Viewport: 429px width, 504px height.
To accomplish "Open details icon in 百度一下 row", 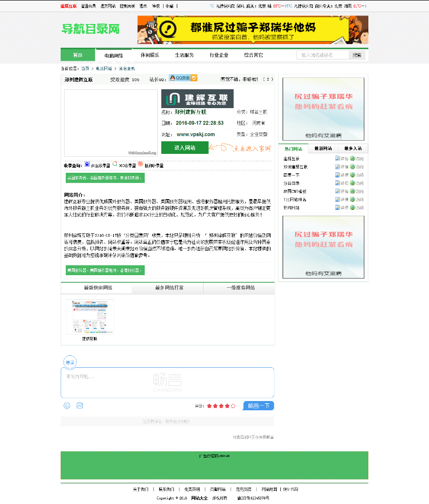I will [x=337, y=175].
